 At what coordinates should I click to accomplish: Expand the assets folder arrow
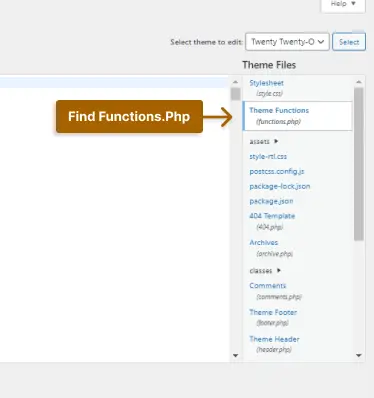tap(276, 141)
